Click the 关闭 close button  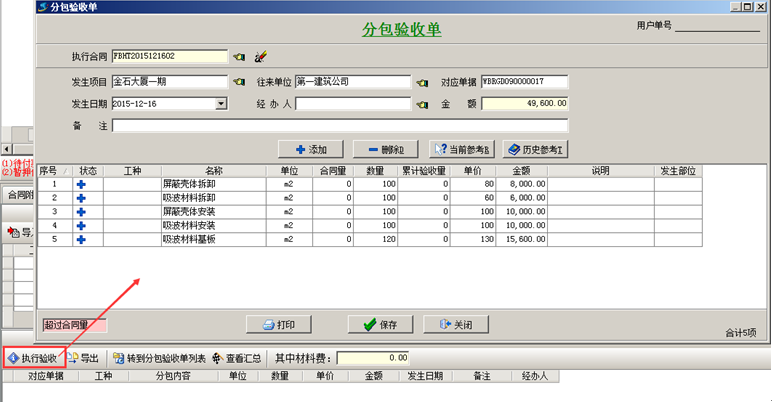pyautogui.click(x=456, y=325)
